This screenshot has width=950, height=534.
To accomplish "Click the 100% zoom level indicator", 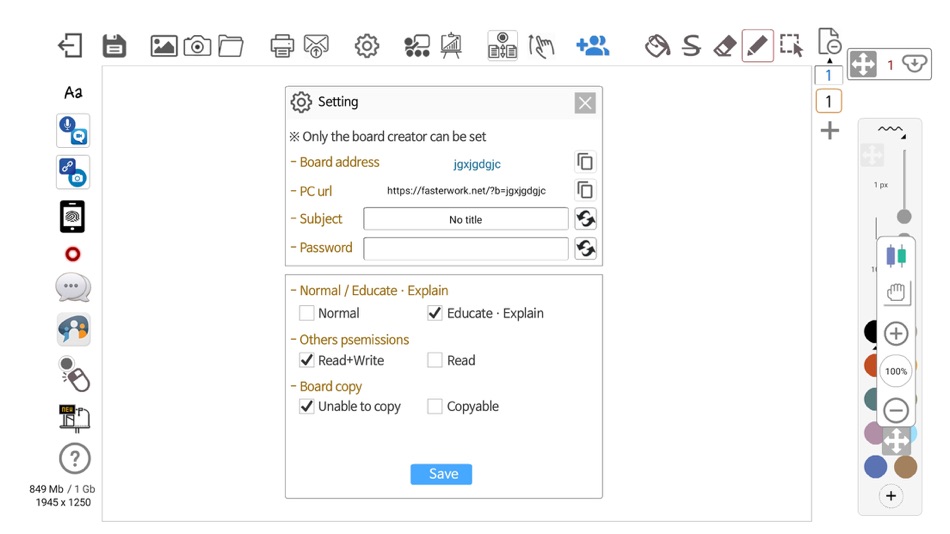I will [896, 372].
